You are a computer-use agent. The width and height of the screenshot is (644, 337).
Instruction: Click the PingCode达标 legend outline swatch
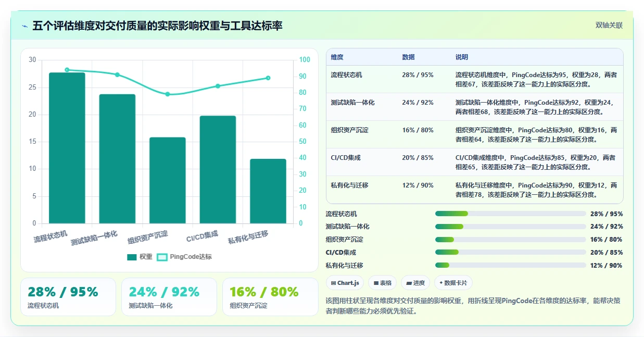162,257
